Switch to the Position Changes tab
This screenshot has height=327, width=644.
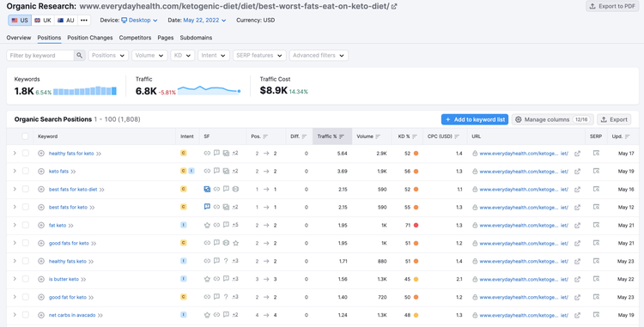click(90, 38)
